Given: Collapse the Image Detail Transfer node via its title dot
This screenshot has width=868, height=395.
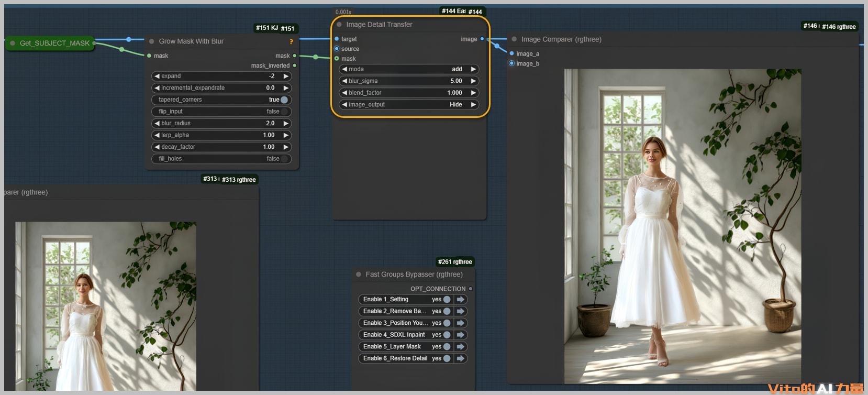Looking at the screenshot, I should pos(339,25).
